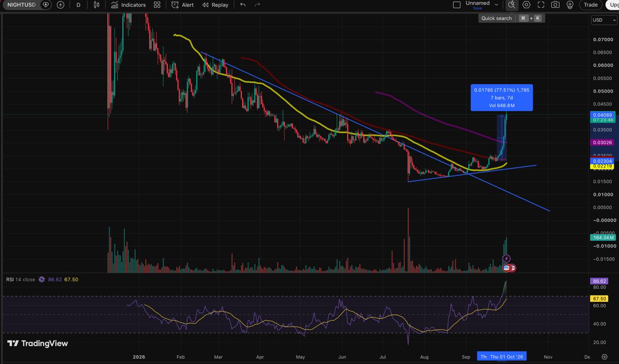Add a symbol with the plus-circle icon
Viewport: 619px width, 364px height.
point(60,5)
